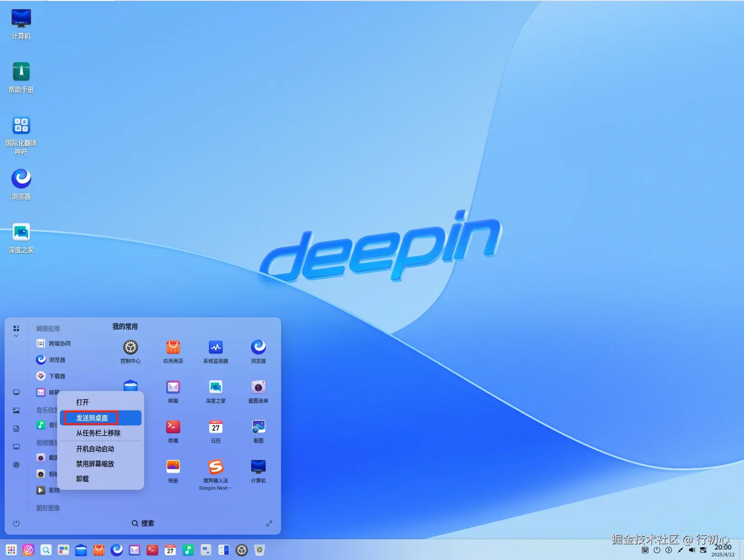This screenshot has height=560, width=744.
Task: Click the pen-shaped tray icon
Action: 681,550
